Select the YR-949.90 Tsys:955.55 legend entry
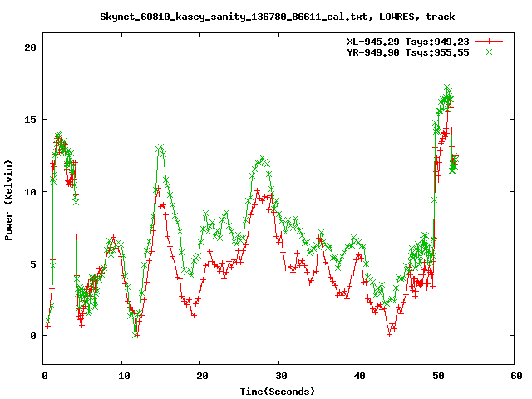 408,52
